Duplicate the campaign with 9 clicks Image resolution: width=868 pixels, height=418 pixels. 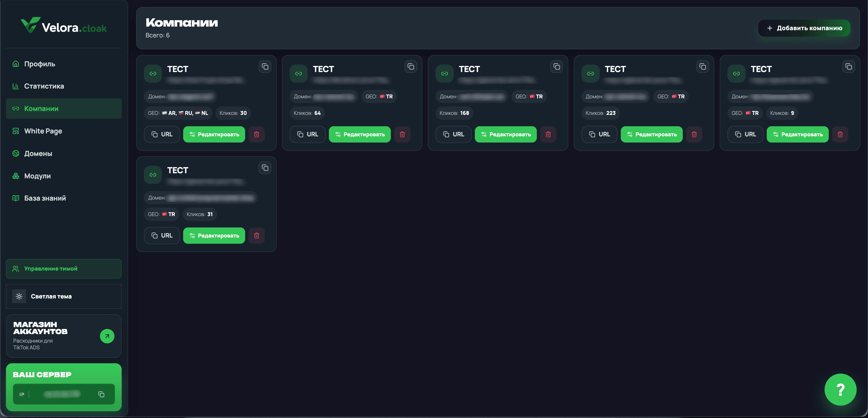(848, 67)
